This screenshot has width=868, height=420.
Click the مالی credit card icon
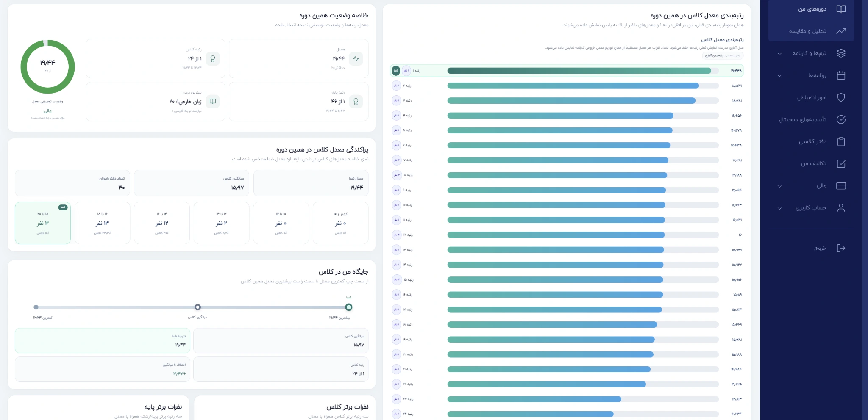tap(841, 186)
